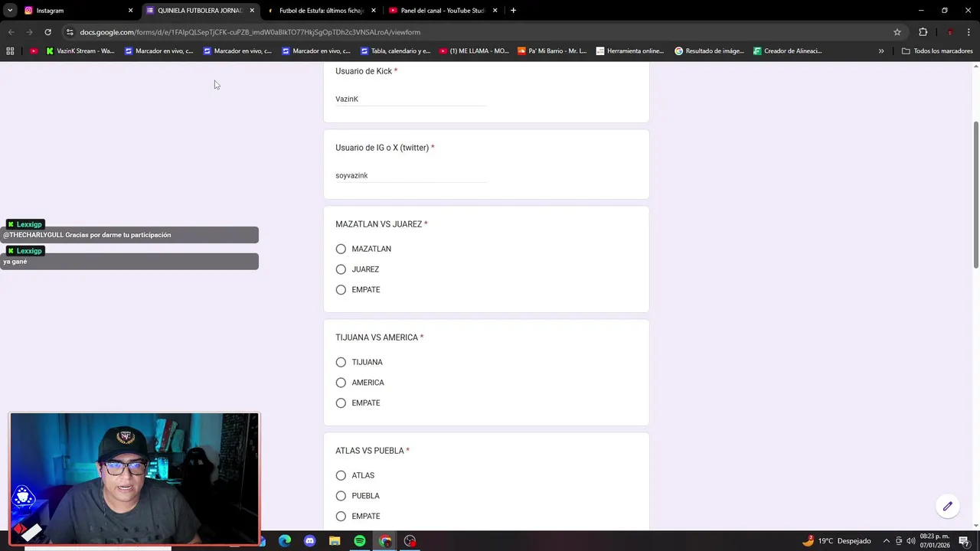Open Discord from the taskbar

(x=309, y=541)
